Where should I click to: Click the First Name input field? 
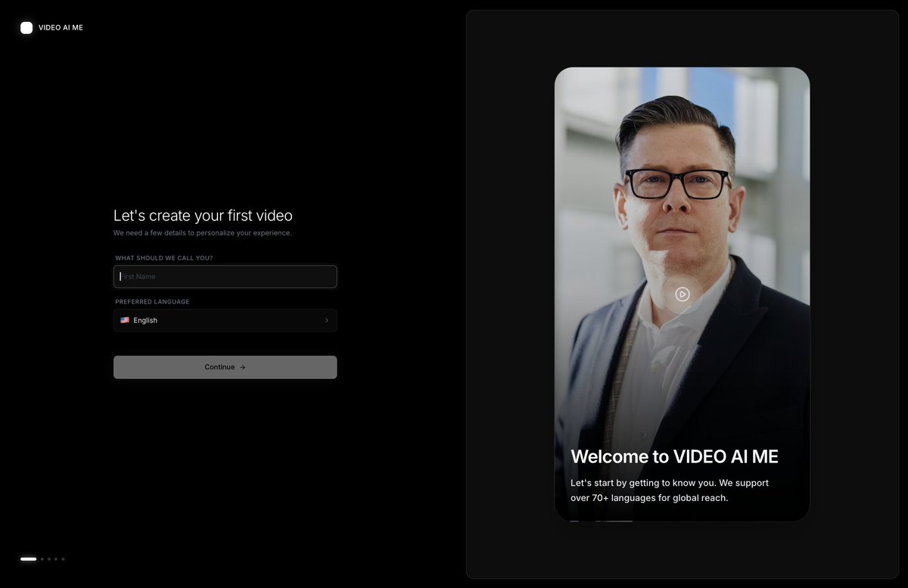[x=225, y=276]
